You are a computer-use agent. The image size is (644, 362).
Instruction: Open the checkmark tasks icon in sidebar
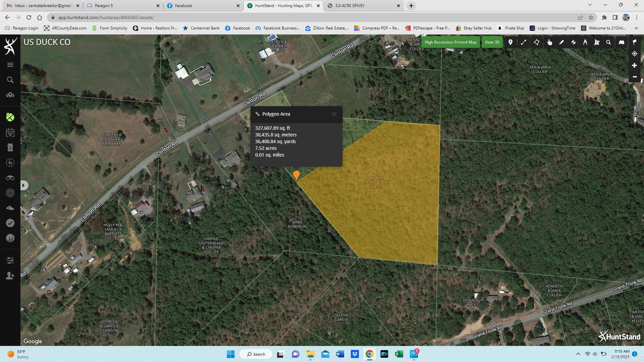(x=10, y=223)
